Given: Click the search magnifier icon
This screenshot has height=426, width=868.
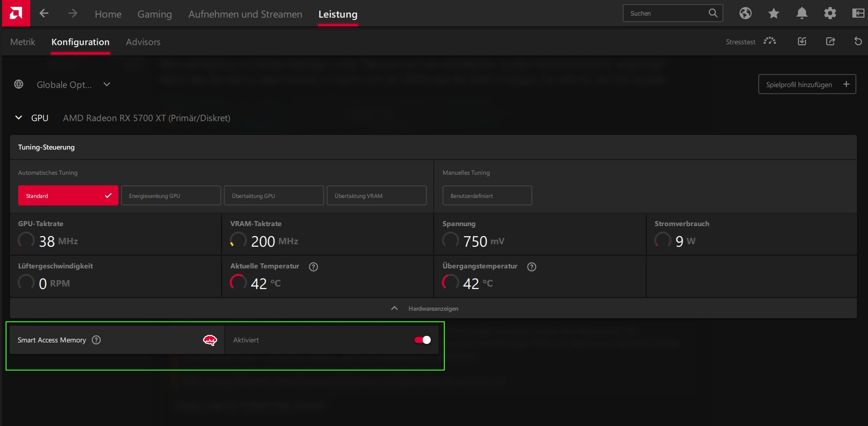Looking at the screenshot, I should click(x=713, y=13).
